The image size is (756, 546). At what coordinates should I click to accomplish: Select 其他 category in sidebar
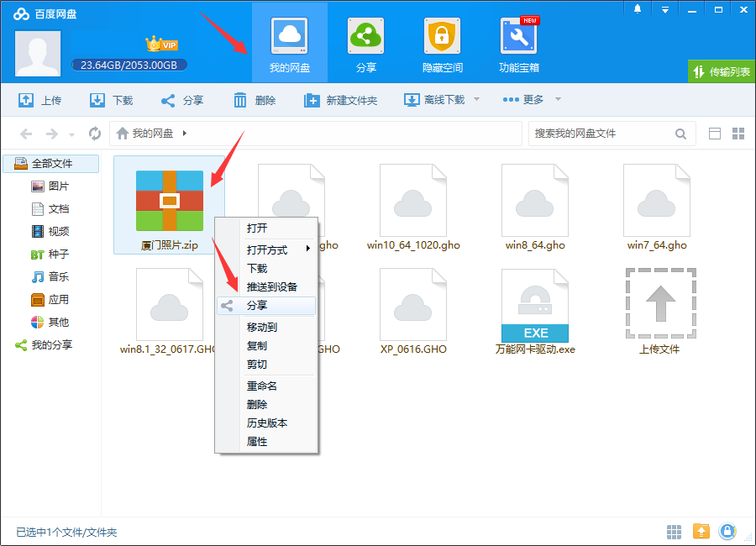(50, 323)
